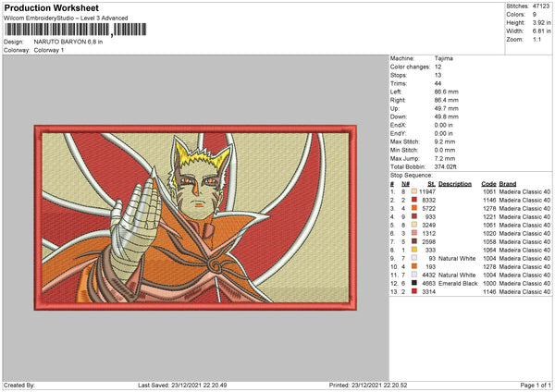Viewport: 555px width, 392px height.
Task: Click the Brand column header
Action: (508, 184)
